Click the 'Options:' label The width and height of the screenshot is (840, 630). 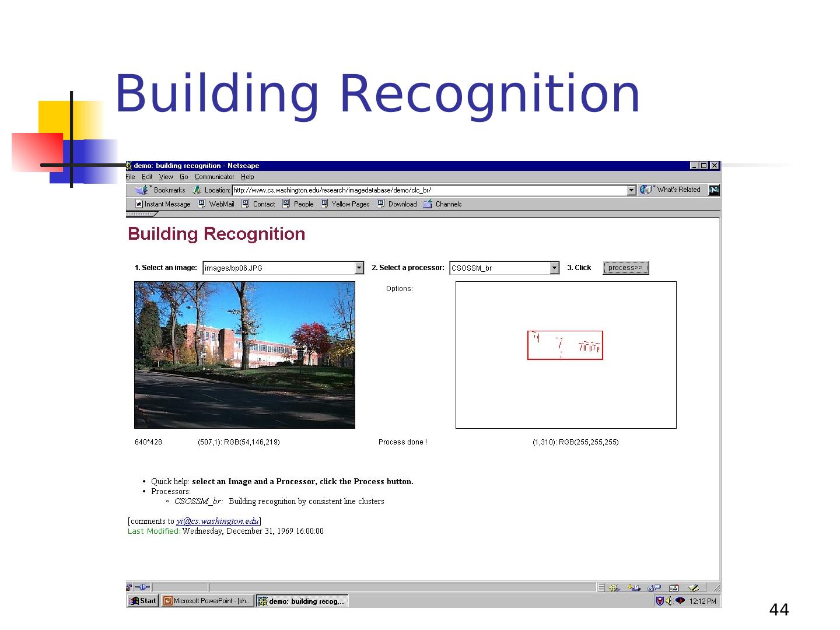tap(400, 289)
